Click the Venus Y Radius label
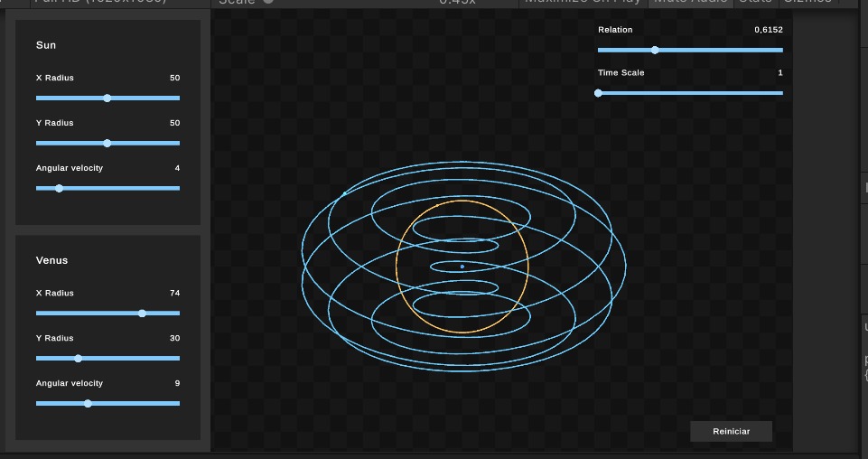The height and width of the screenshot is (459, 868). [55, 338]
